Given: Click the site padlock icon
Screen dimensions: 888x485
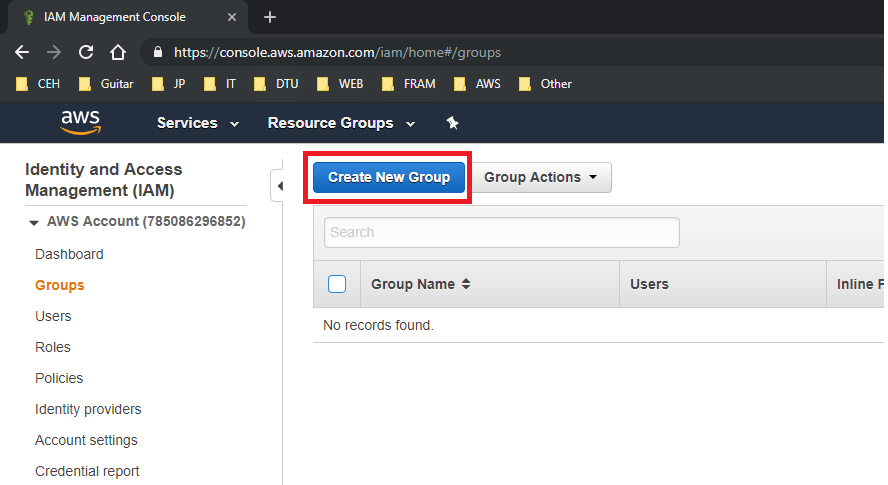Looking at the screenshot, I should (156, 52).
